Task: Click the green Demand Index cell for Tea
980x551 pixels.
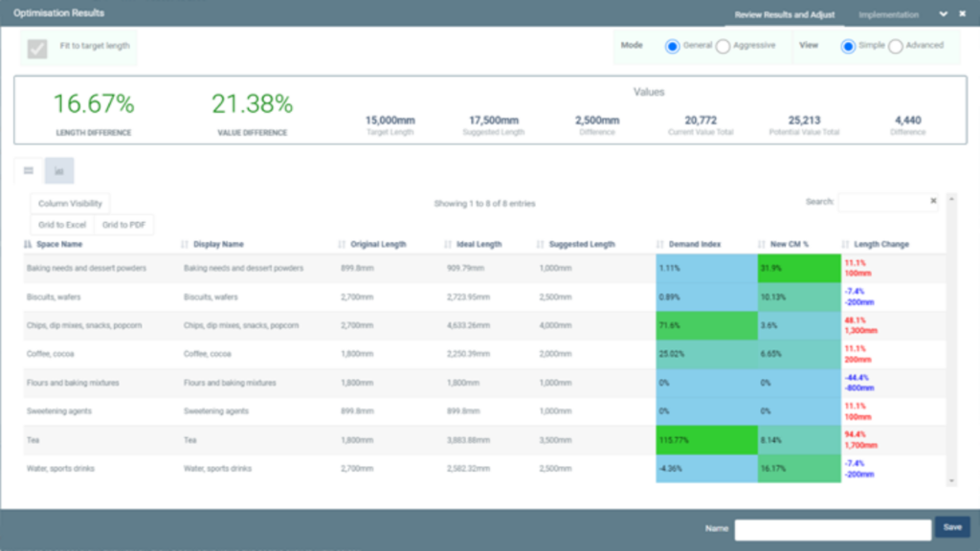Action: [704, 440]
